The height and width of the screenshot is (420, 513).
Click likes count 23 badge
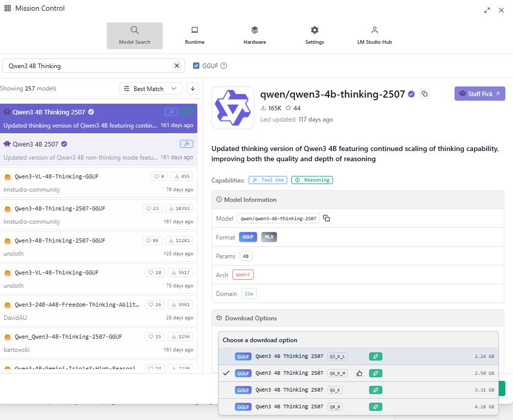click(x=152, y=208)
